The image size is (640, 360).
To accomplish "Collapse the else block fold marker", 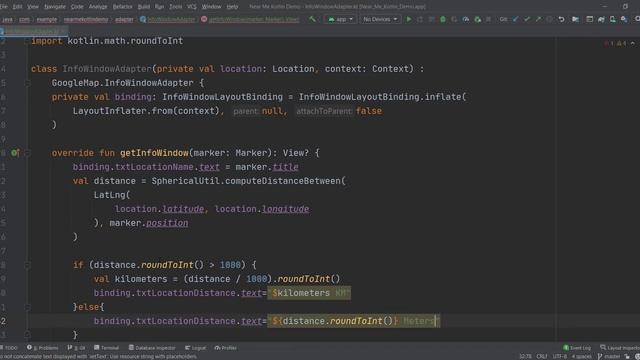I will (27, 307).
